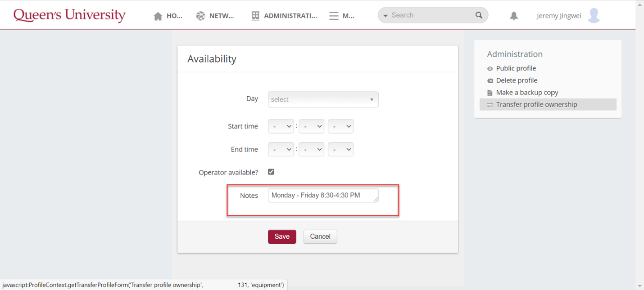The width and height of the screenshot is (644, 290).
Task: Click the Cancel button
Action: click(320, 236)
